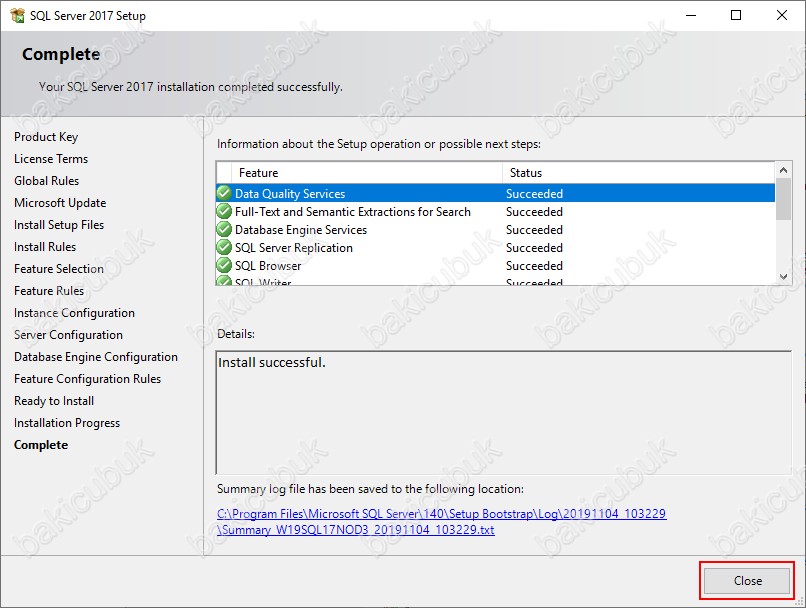This screenshot has width=806, height=608.
Task: Click green check icon beside Full-Text and Semantic Extractions
Action: pos(224,211)
